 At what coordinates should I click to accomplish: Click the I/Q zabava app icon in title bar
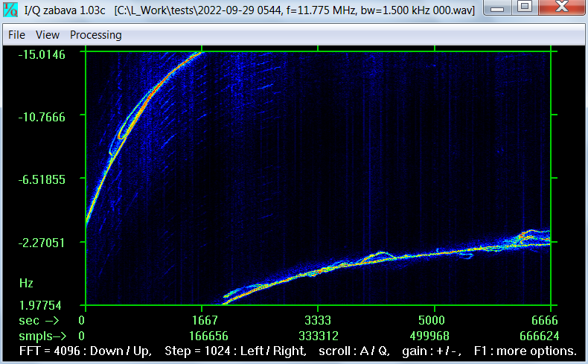(x=10, y=9)
